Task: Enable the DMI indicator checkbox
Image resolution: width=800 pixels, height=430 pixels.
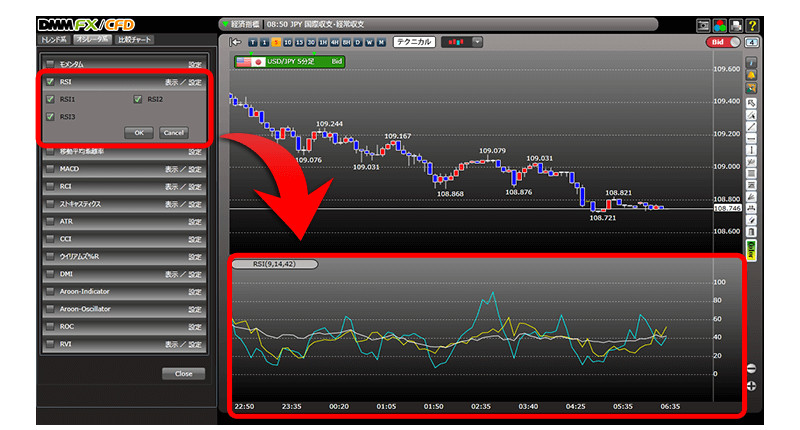Action: tap(50, 274)
